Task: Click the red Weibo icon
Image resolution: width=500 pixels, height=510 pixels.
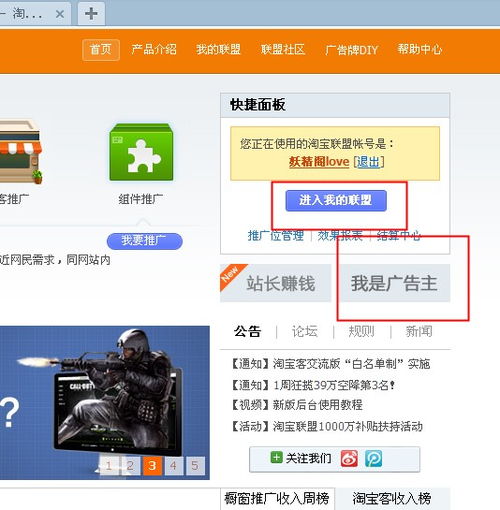Action: [x=349, y=458]
